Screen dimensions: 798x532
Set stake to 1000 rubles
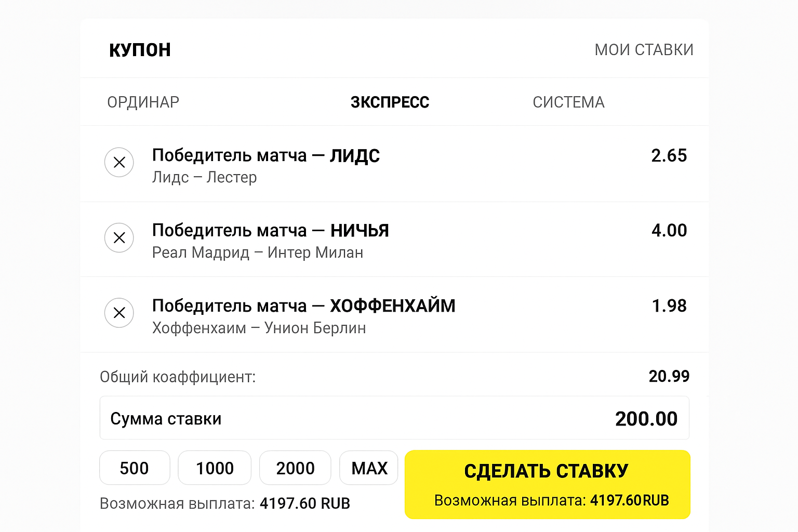215,468
